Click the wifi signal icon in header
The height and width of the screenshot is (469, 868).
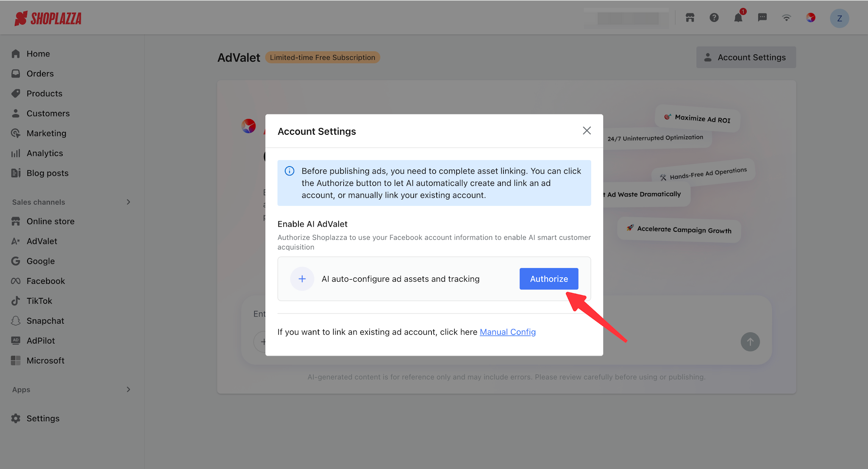[786, 18]
